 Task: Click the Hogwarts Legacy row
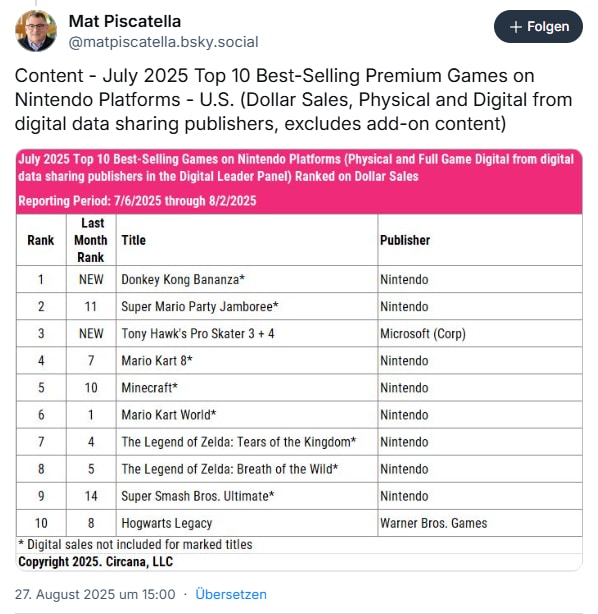pos(299,523)
